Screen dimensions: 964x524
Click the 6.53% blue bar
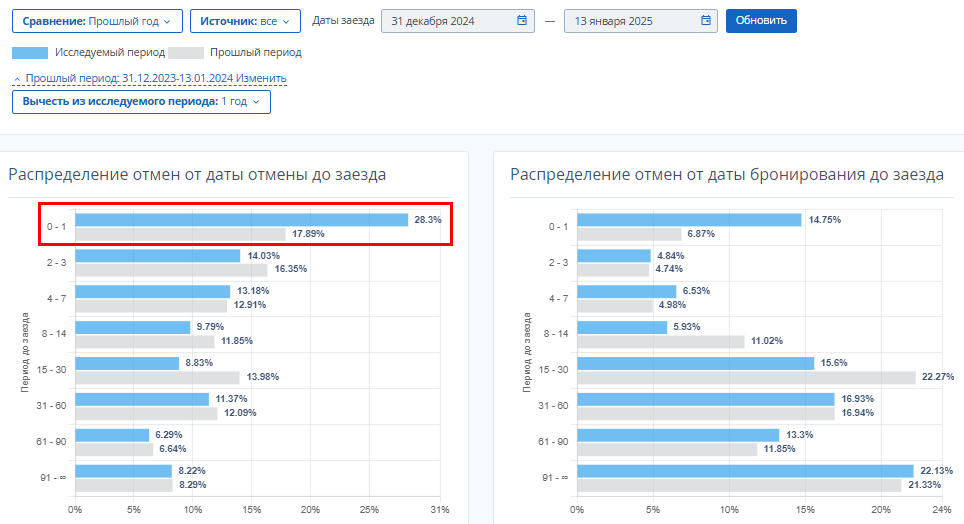626,291
